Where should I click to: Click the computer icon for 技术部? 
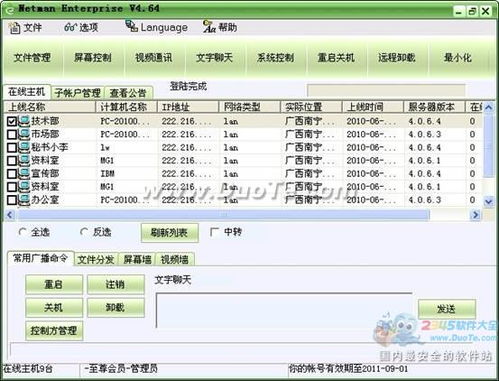[x=24, y=121]
